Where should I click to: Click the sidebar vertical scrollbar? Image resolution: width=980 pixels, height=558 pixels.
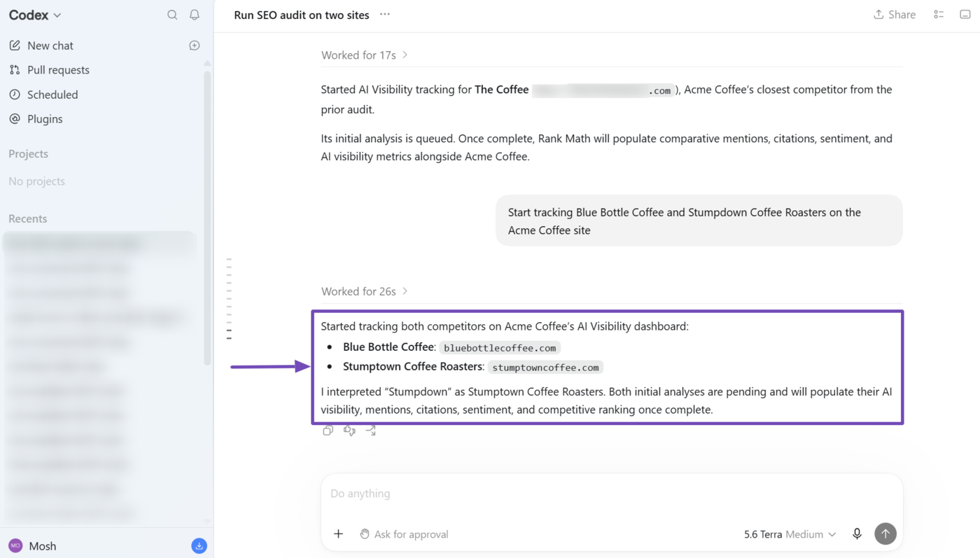[x=207, y=217]
